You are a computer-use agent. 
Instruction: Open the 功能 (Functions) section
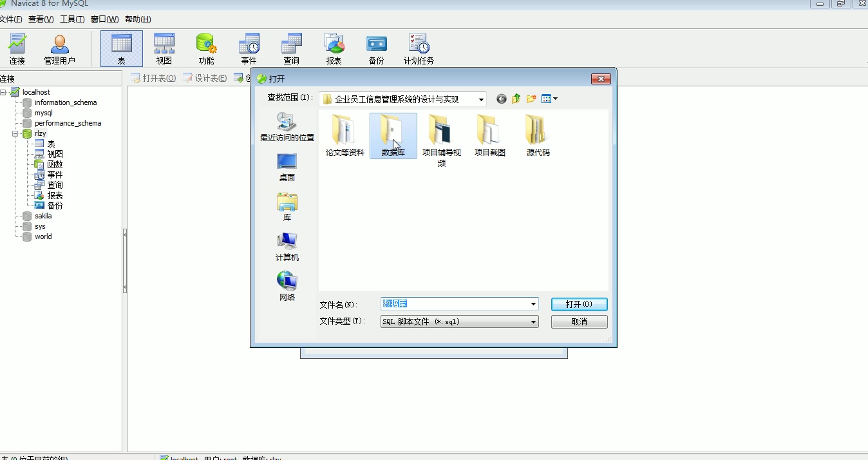coord(205,48)
